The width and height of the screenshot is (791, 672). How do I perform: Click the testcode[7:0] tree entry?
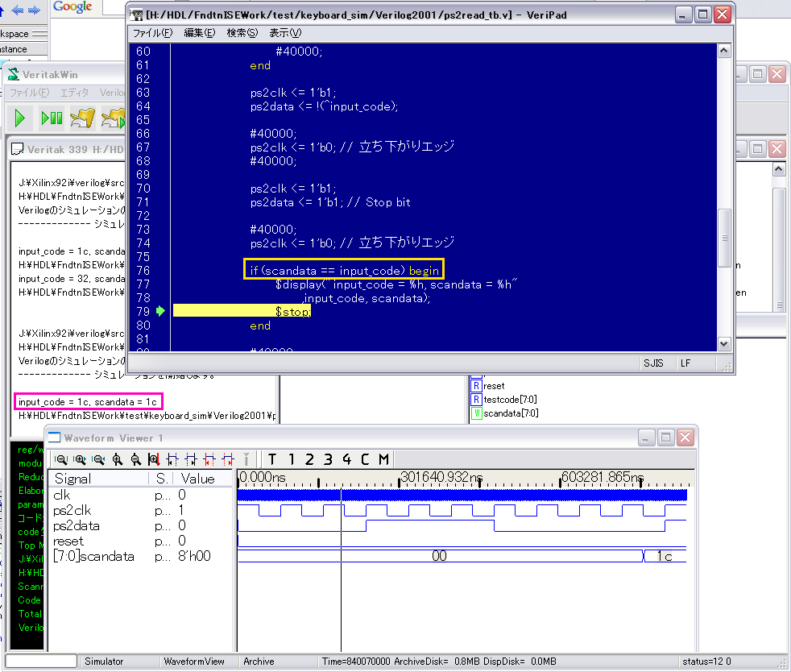click(510, 400)
